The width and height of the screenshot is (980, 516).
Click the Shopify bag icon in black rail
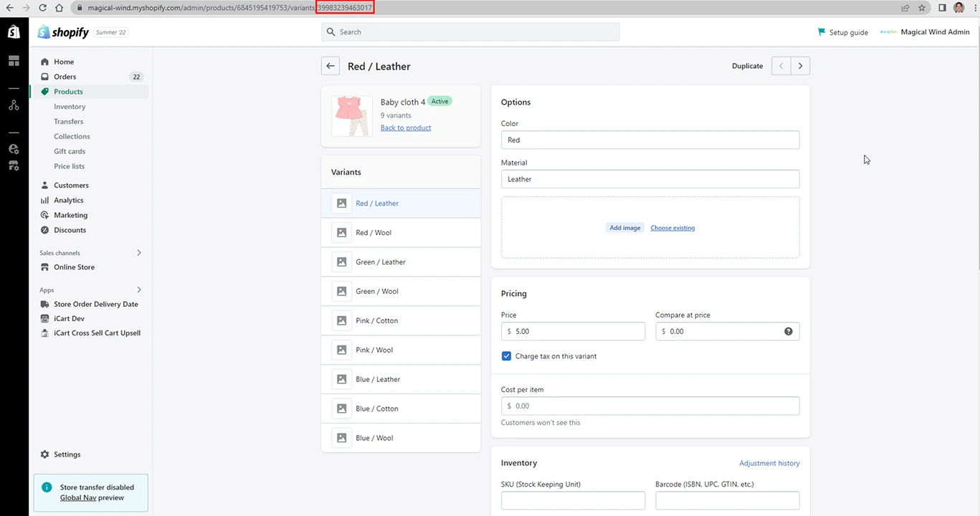coord(14,32)
